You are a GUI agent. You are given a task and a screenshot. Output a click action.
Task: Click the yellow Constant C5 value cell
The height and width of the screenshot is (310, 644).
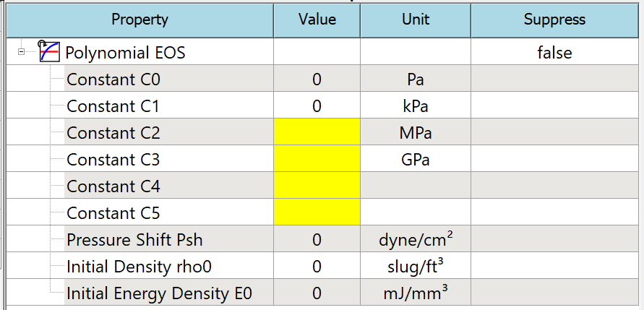[317, 213]
